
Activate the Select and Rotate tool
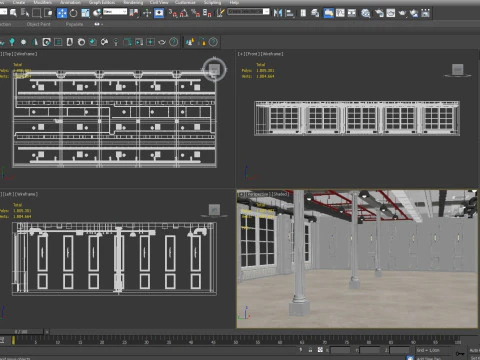pyautogui.click(x=73, y=13)
